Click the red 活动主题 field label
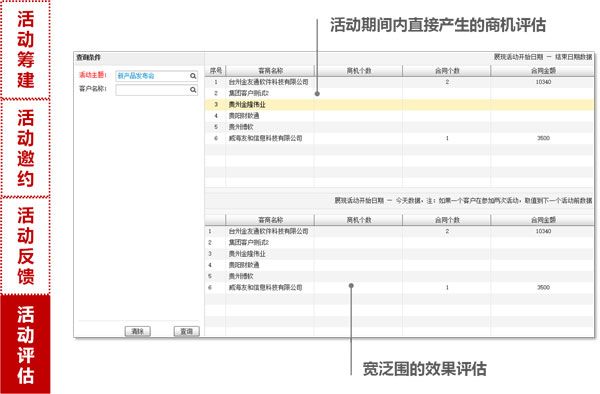 pyautogui.click(x=92, y=75)
